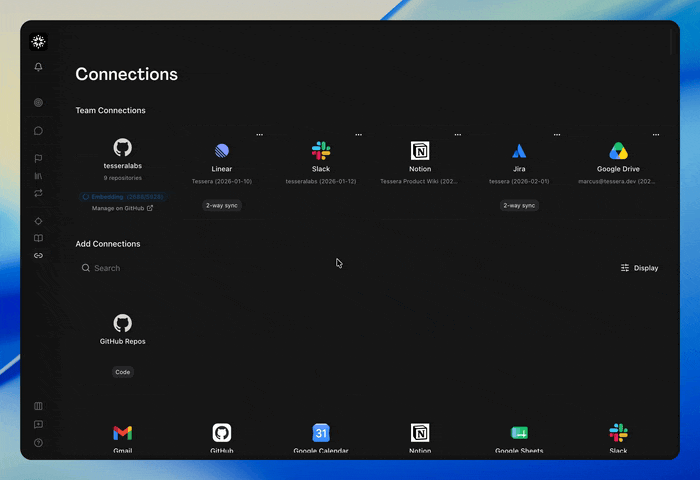Open the Linear connection options menu
Screen dimensions: 700x480
259,134
